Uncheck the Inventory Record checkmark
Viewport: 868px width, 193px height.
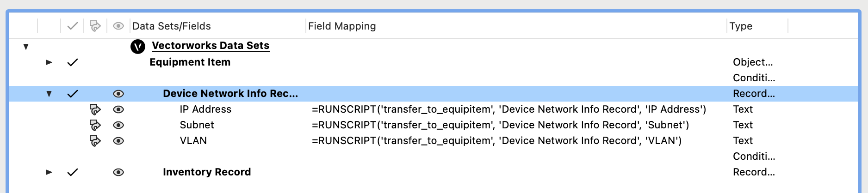pyautogui.click(x=72, y=172)
